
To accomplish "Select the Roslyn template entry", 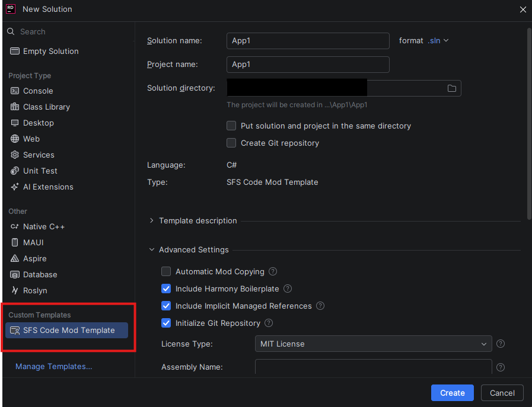I will [x=66, y=290].
